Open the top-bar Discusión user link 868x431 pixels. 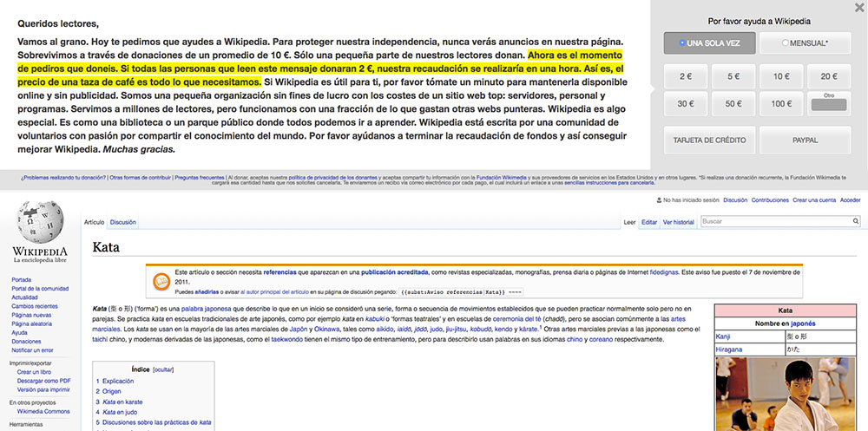(735, 200)
